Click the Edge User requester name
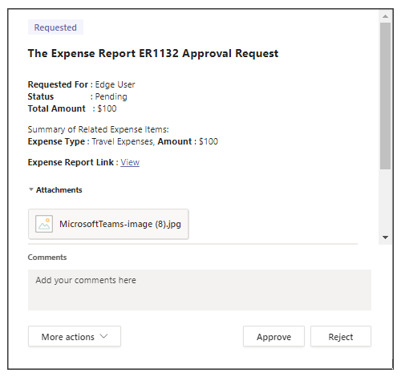Viewport: 402px width, 380px height. (115, 85)
